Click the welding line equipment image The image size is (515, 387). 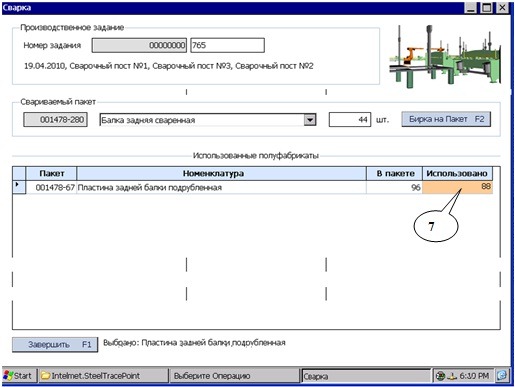[x=445, y=56]
